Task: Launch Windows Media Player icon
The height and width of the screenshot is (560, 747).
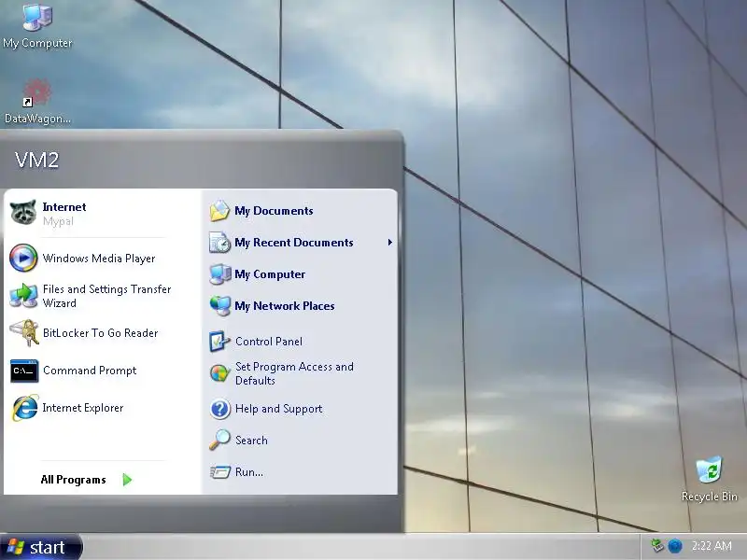Action: tap(23, 258)
